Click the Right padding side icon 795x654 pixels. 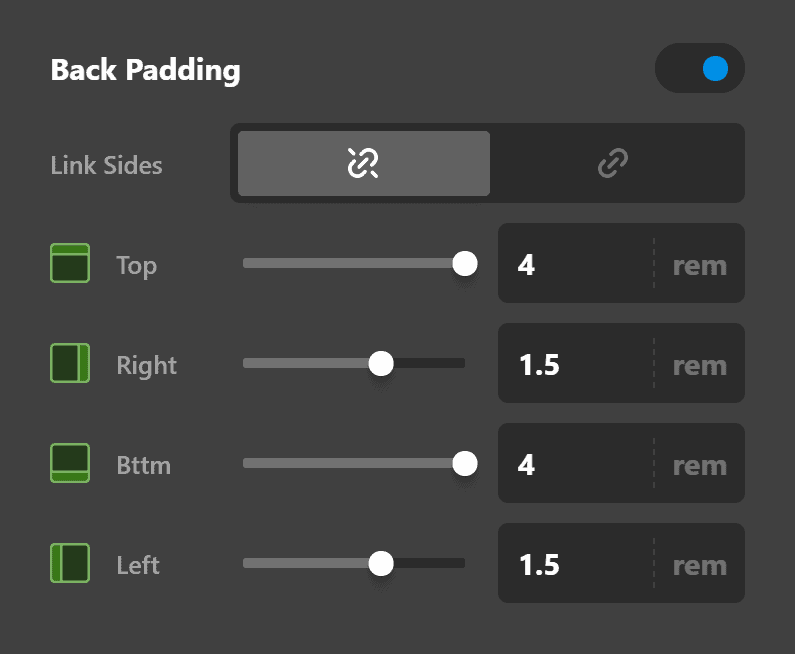pyautogui.click(x=70, y=364)
